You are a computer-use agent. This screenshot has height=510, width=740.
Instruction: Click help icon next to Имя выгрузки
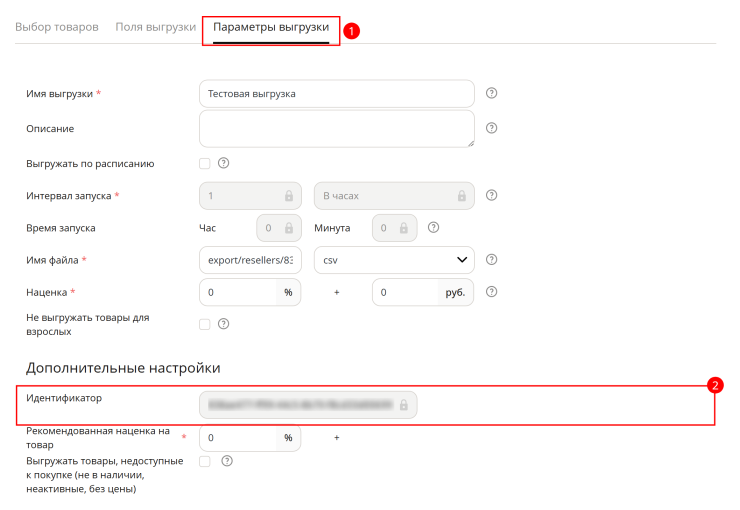pyautogui.click(x=491, y=93)
